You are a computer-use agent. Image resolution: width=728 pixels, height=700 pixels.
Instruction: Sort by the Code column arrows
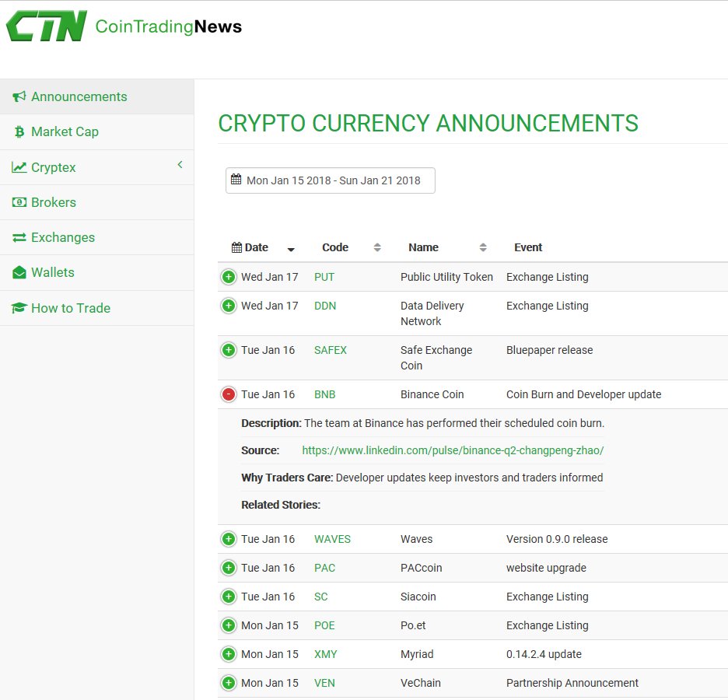(377, 247)
